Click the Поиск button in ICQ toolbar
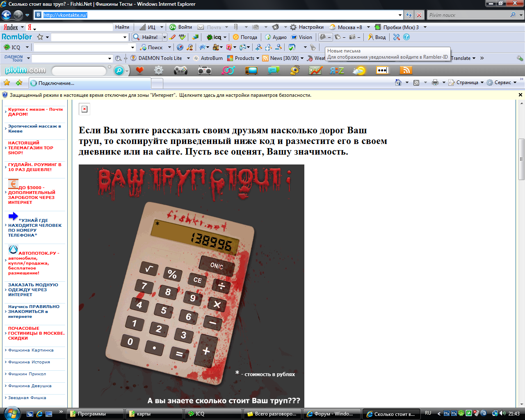 (151, 48)
